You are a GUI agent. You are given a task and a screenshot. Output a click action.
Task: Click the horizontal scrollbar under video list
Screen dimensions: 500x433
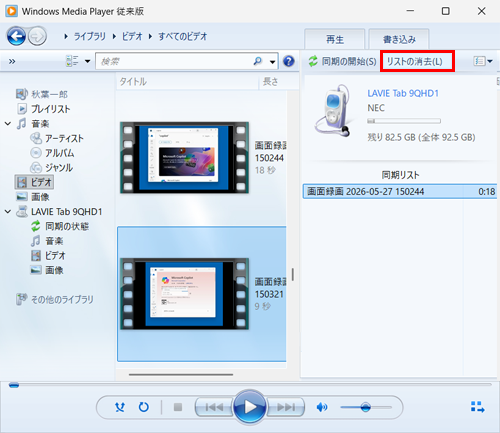[181, 375]
